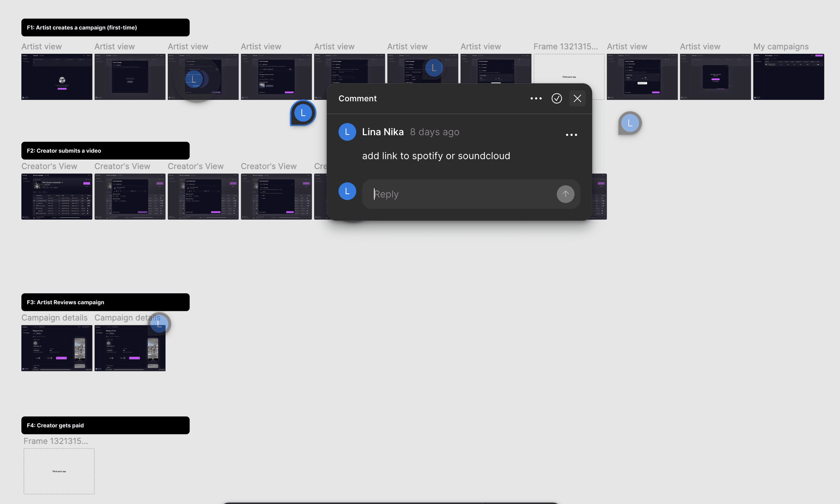Viewport: 840px width, 504px height.
Task: Send the reply with the arrow button
Action: click(x=565, y=194)
